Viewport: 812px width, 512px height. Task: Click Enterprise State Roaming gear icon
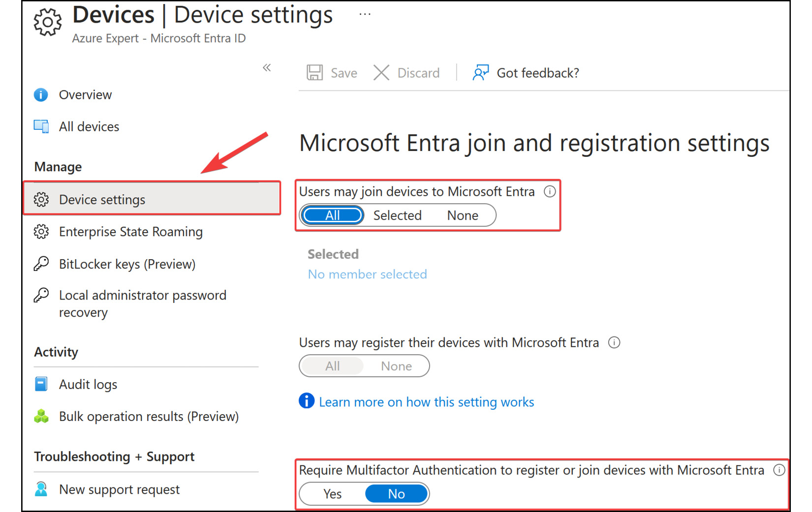pos(41,232)
